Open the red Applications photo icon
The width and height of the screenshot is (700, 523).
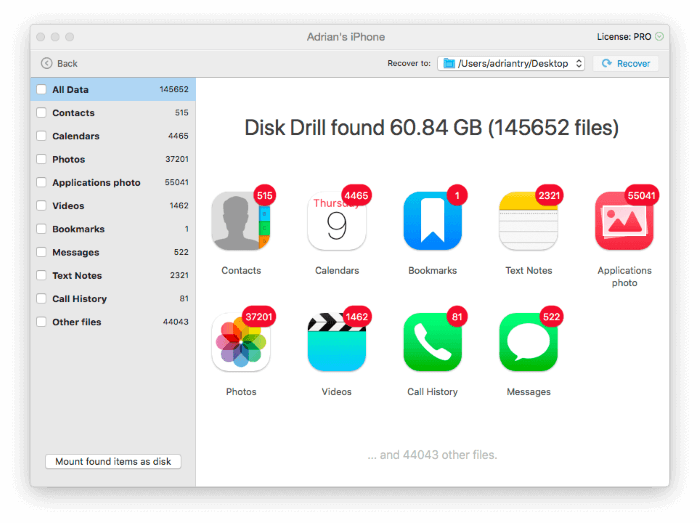click(x=624, y=220)
